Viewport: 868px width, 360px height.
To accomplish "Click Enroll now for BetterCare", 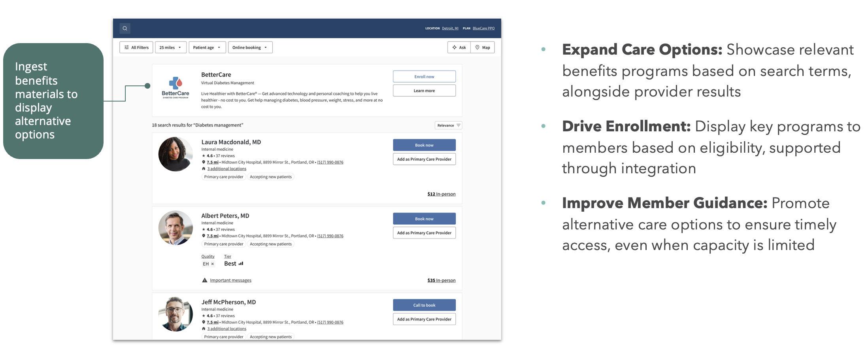I will point(424,77).
